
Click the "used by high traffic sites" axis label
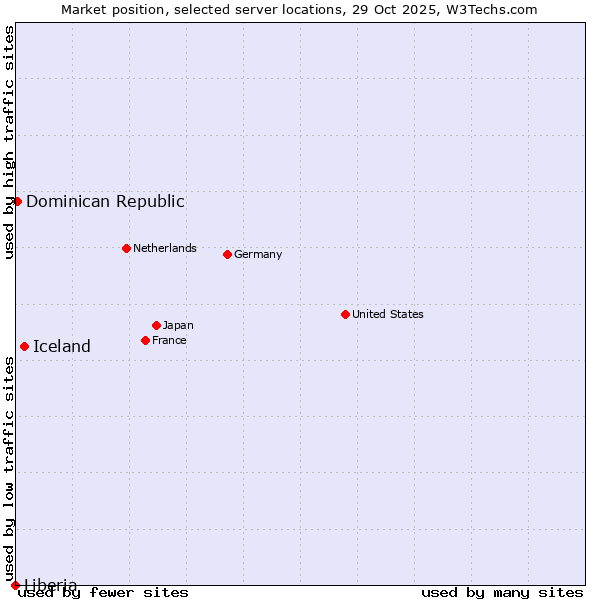(x=9, y=142)
